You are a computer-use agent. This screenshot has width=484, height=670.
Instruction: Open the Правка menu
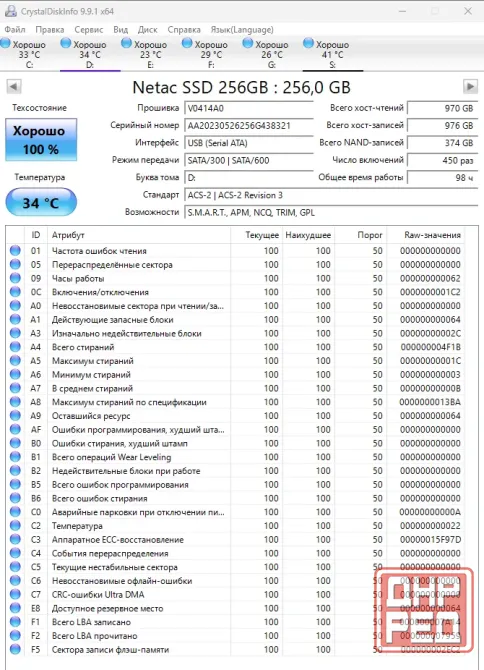coord(50,29)
